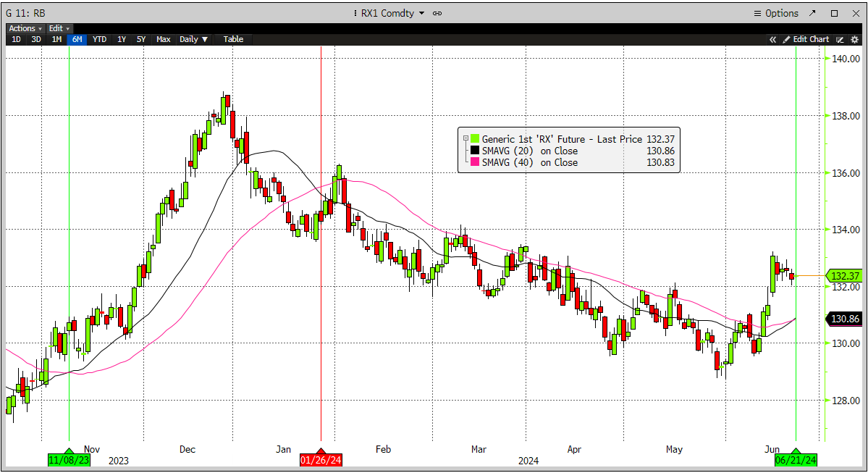Switch on the 1D time range
This screenshot has width=868, height=473.
16,39
